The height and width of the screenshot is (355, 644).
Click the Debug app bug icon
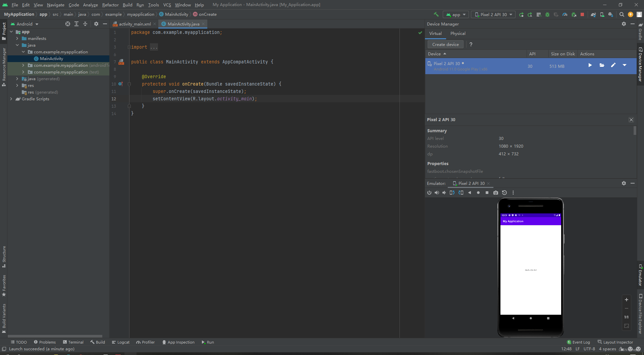click(547, 14)
